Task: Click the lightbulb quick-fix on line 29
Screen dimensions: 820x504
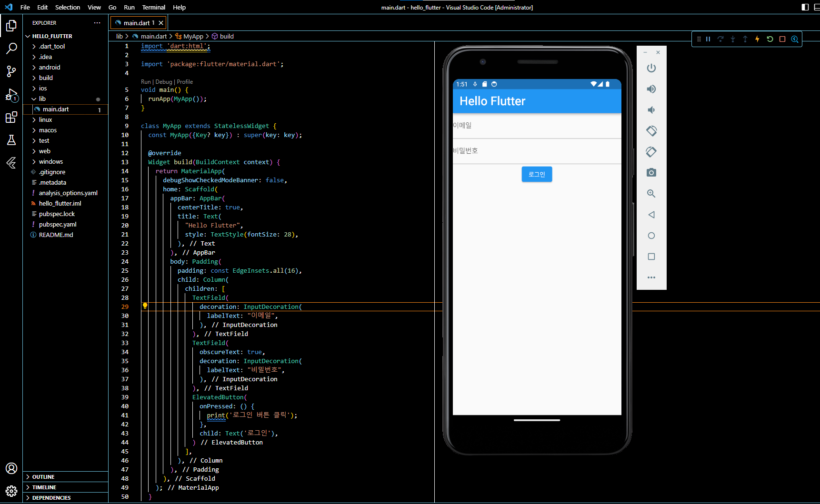Action: pos(145,306)
